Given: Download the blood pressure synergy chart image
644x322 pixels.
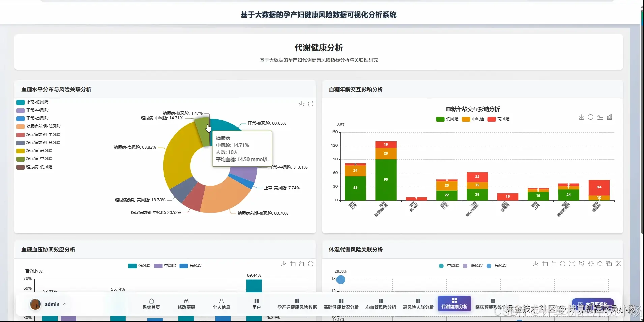Looking at the screenshot, I should click(x=284, y=264).
